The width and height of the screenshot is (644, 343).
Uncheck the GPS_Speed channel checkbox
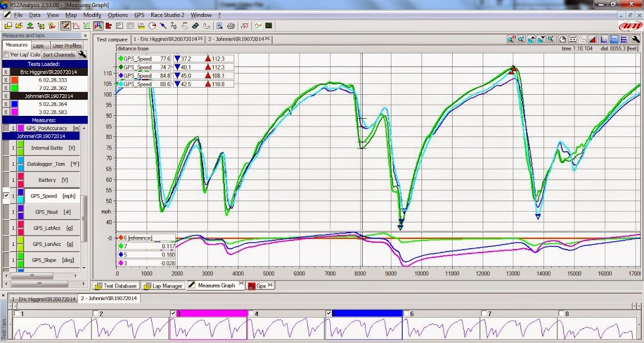pyautogui.click(x=6, y=196)
